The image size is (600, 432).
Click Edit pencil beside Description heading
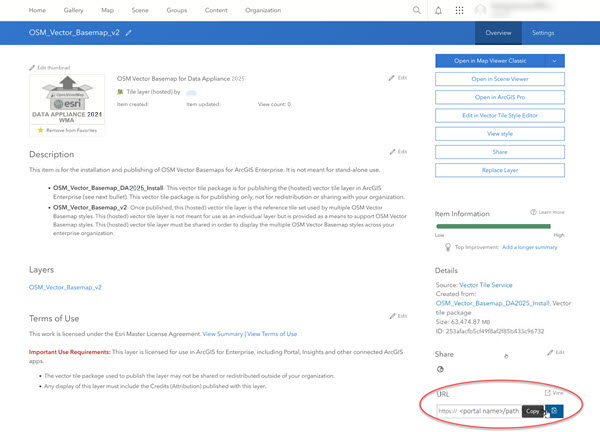[x=397, y=151]
